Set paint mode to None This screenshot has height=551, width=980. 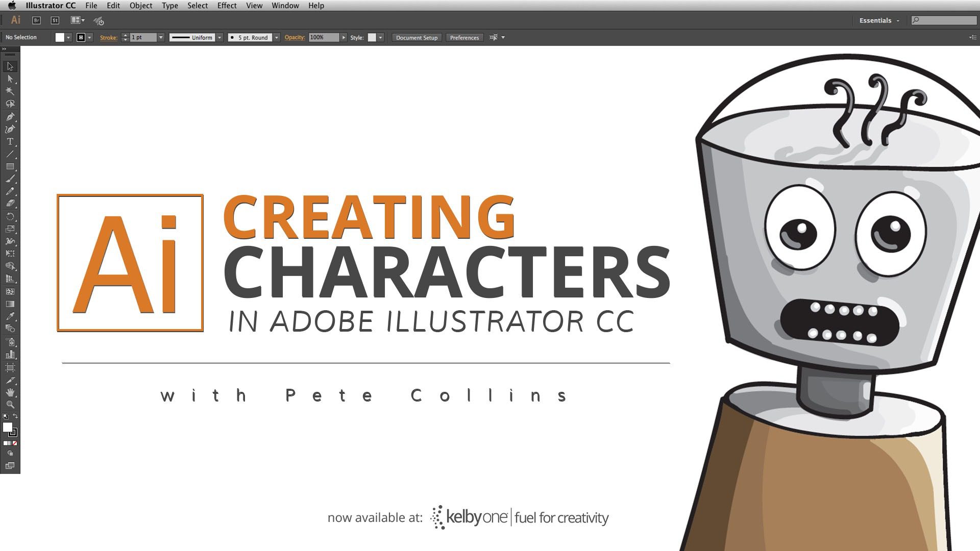(15, 443)
